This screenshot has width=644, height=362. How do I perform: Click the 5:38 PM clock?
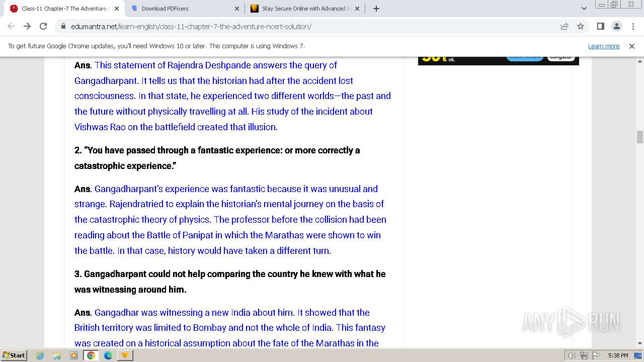(x=618, y=355)
